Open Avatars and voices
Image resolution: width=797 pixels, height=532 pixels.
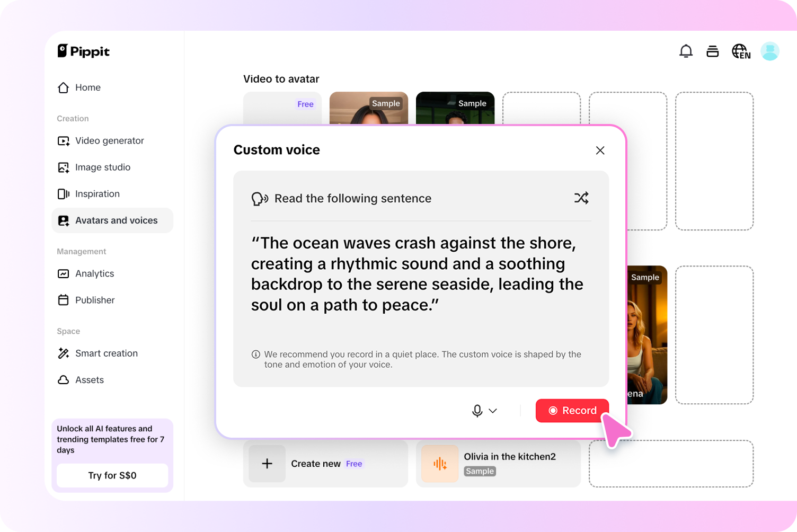click(x=116, y=220)
